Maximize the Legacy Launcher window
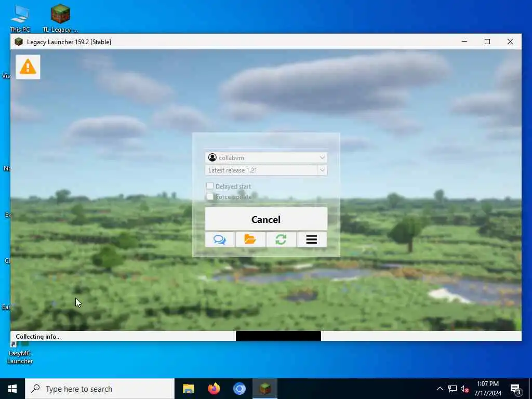This screenshot has width=532, height=399. click(x=487, y=42)
